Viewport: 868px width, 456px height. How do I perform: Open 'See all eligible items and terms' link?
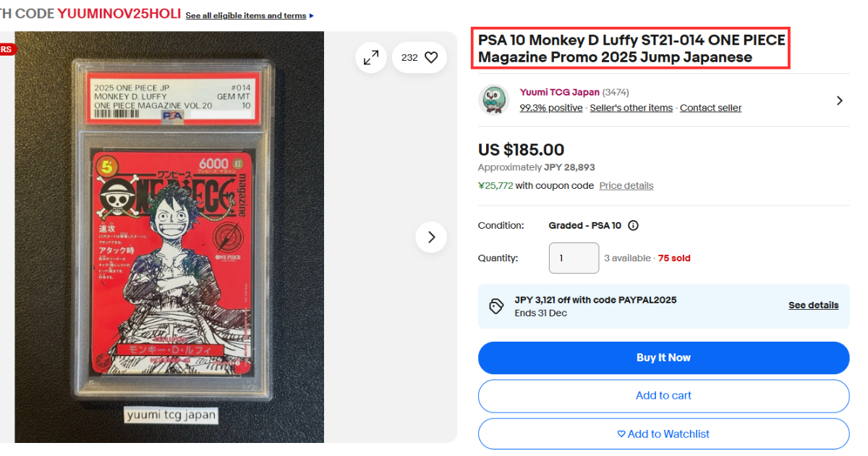tap(246, 15)
